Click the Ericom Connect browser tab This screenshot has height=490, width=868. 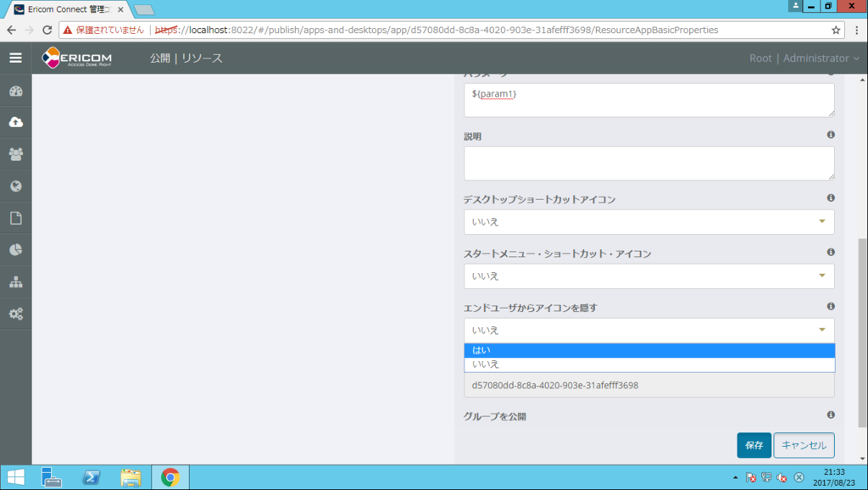click(69, 9)
